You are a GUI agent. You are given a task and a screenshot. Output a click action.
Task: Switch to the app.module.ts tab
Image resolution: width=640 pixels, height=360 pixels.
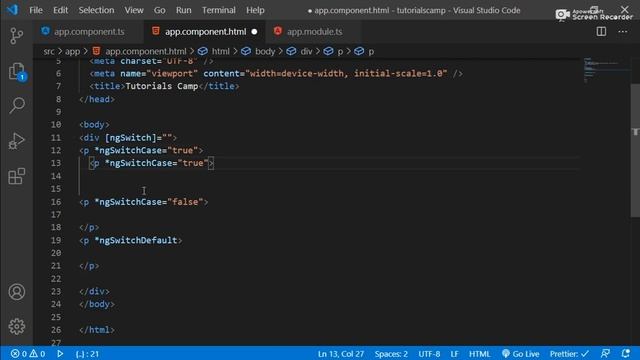(314, 31)
